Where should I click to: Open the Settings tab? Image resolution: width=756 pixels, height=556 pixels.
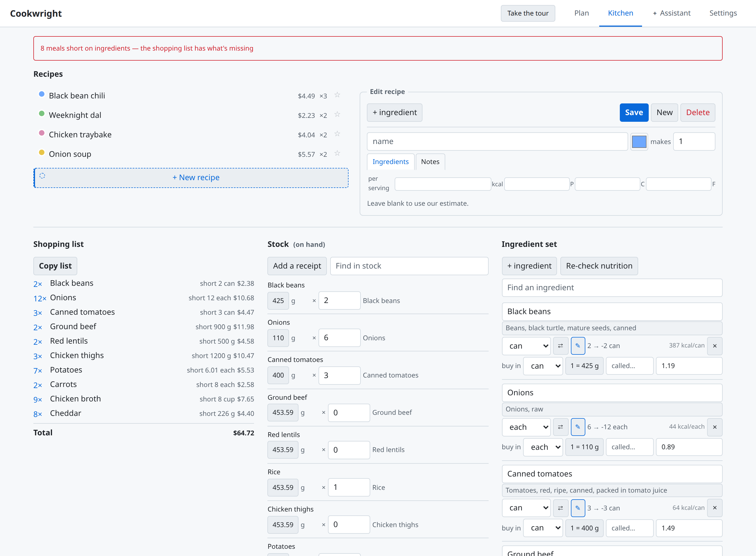coord(723,13)
